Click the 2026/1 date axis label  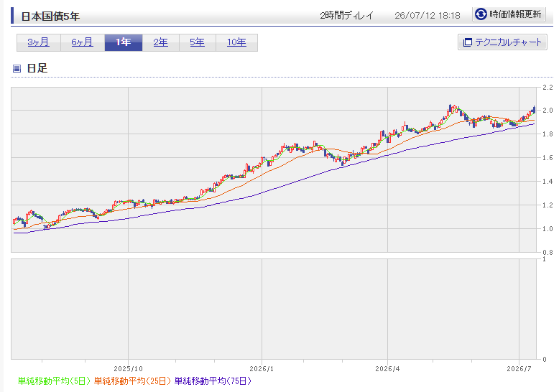click(262, 369)
